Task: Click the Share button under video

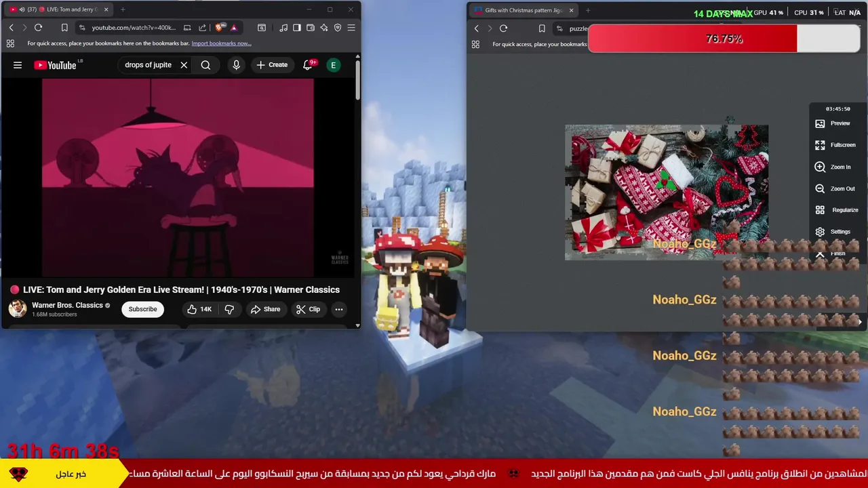Action: pyautogui.click(x=265, y=309)
